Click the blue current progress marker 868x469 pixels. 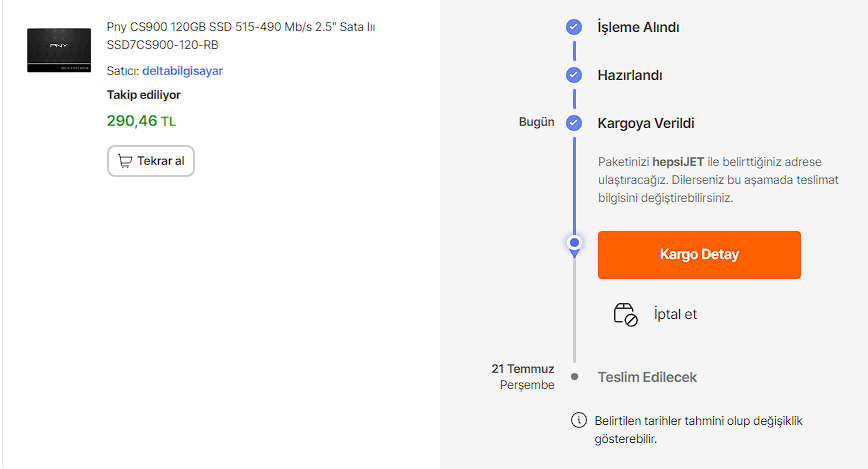(574, 243)
